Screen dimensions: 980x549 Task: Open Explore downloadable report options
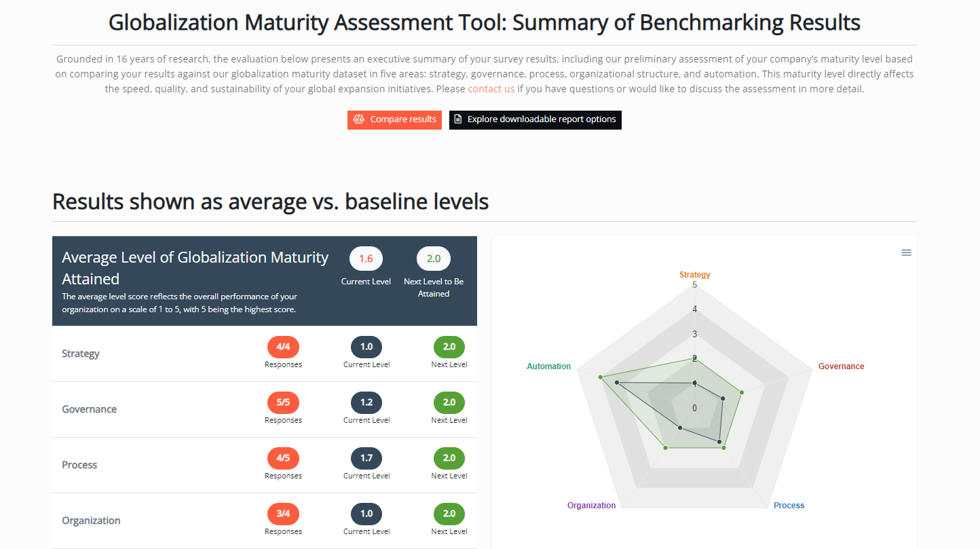click(x=535, y=119)
